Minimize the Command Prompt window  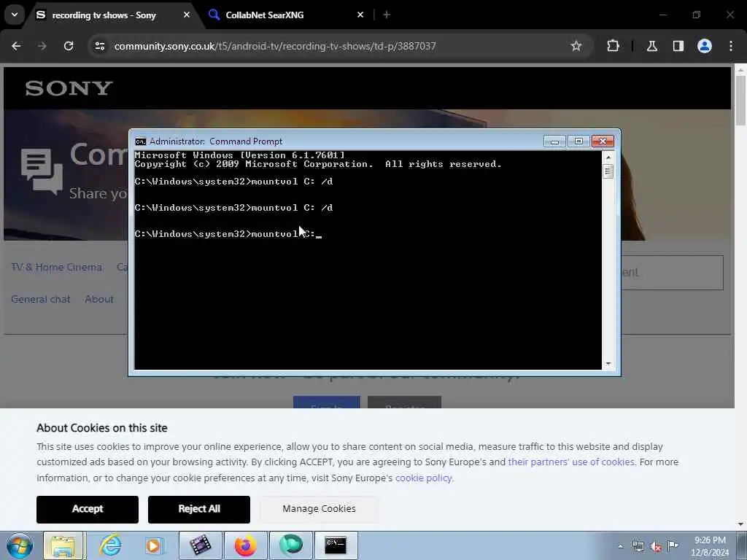(x=554, y=141)
